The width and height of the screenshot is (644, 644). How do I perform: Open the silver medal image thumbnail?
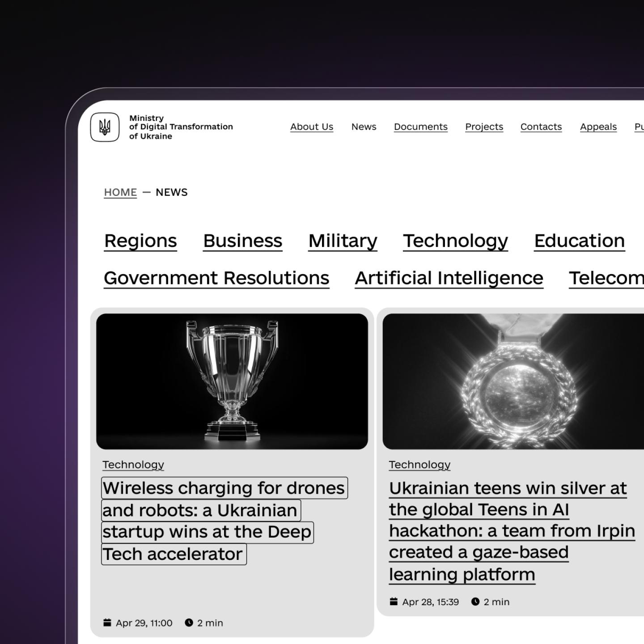513,381
